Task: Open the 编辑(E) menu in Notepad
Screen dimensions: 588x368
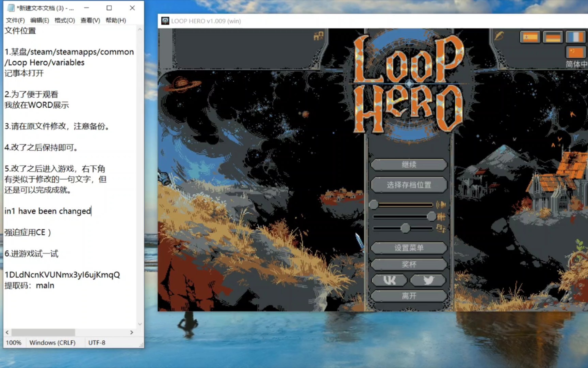Action: pyautogui.click(x=39, y=20)
